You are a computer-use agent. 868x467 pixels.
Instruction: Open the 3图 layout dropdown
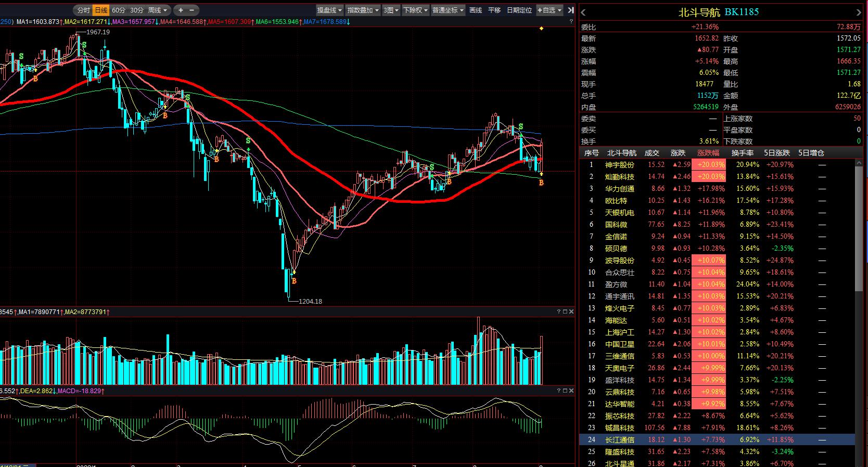coord(391,10)
